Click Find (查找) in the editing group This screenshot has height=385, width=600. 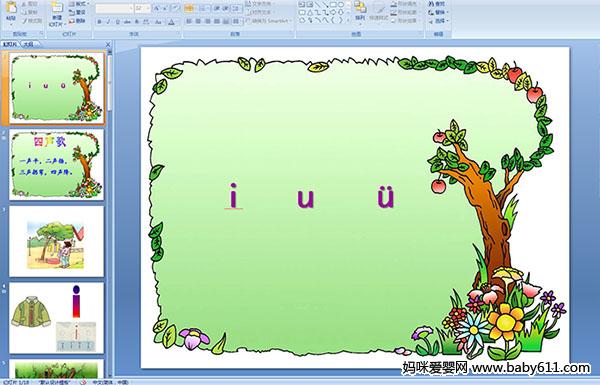[x=437, y=4]
